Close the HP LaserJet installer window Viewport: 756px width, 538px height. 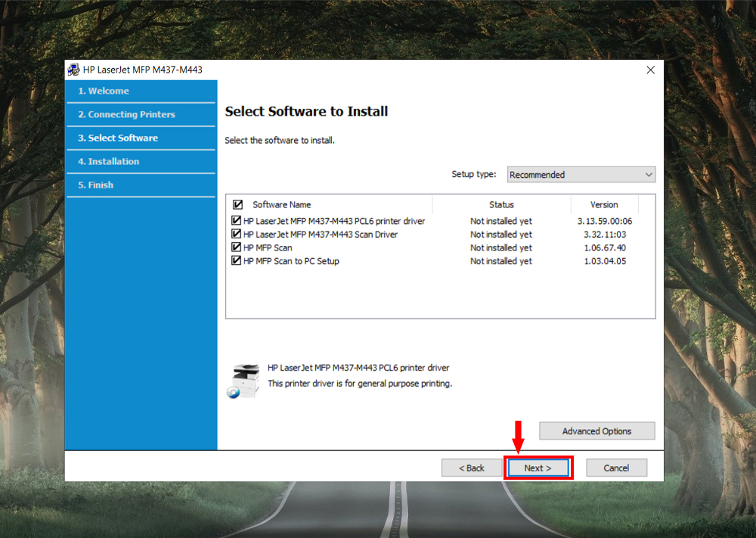point(650,70)
